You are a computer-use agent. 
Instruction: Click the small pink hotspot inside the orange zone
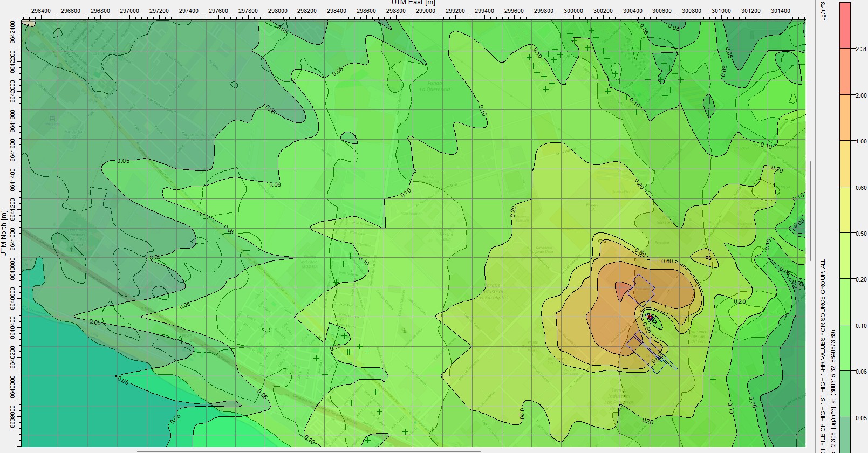621,289
